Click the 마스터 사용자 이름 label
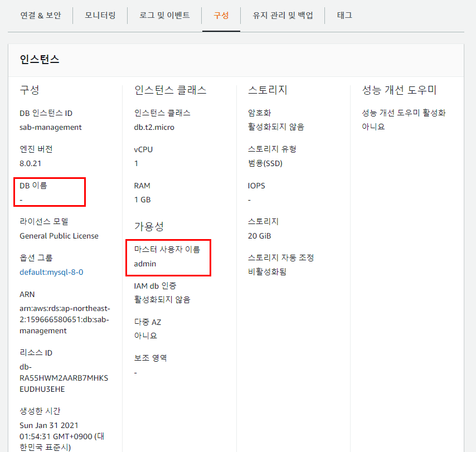Viewport: 476px width, 452px height. click(x=167, y=249)
